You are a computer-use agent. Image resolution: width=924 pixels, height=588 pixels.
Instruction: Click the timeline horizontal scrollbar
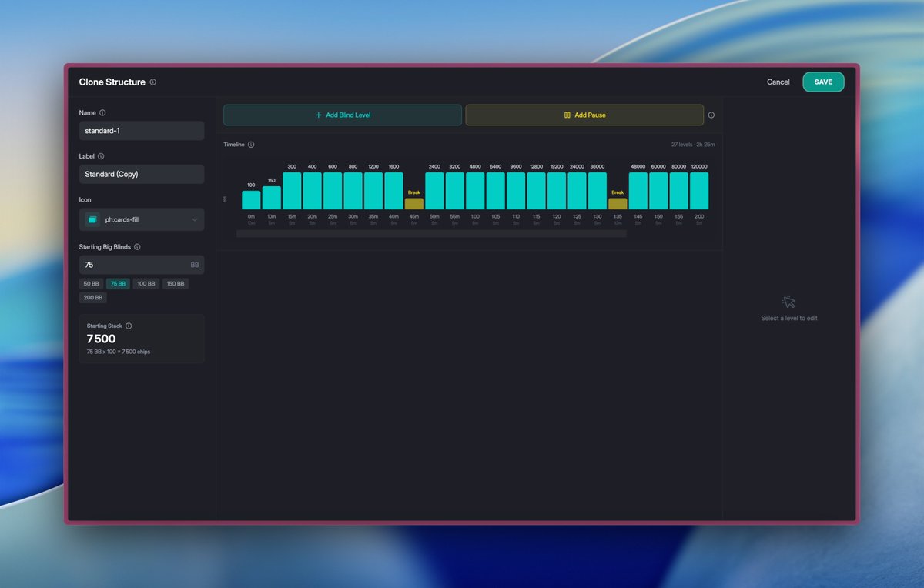(x=431, y=233)
